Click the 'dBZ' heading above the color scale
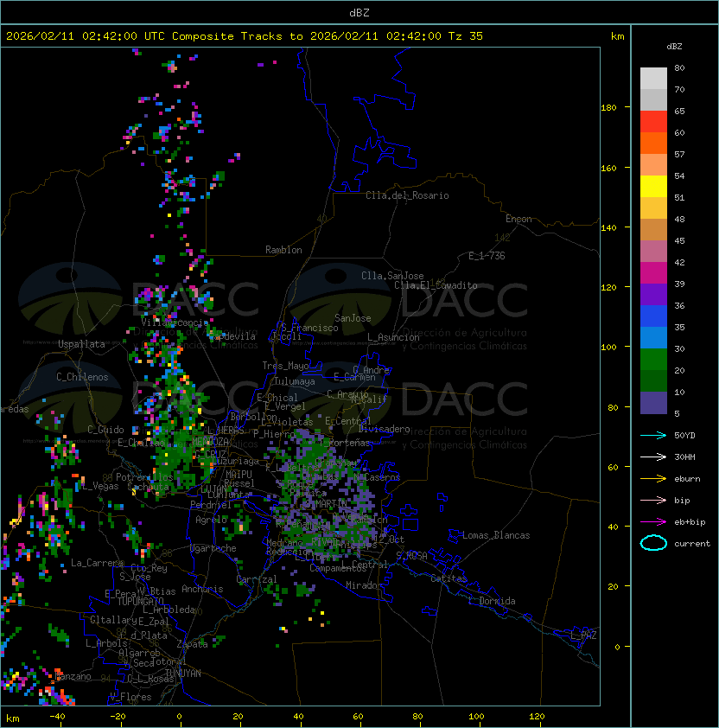 point(674,47)
